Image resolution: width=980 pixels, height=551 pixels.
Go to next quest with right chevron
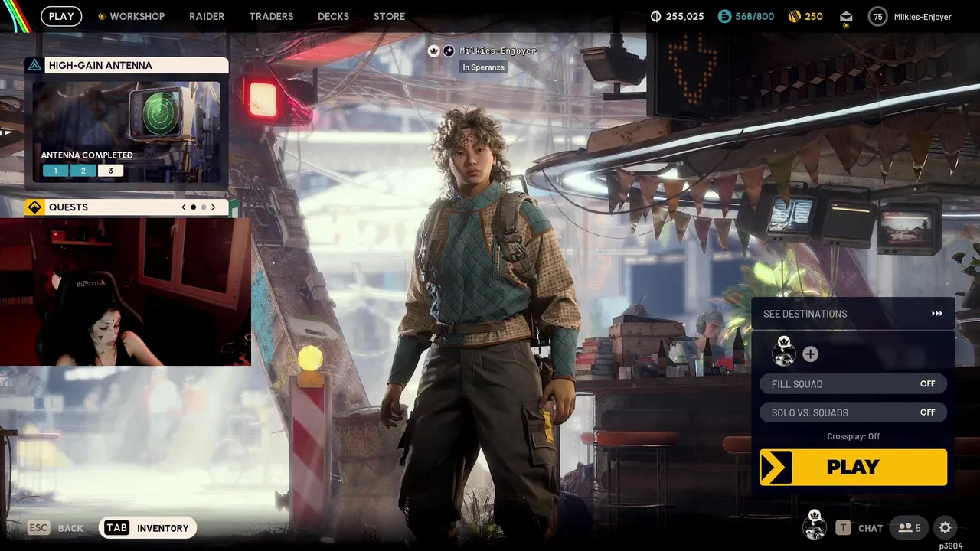[x=214, y=207]
